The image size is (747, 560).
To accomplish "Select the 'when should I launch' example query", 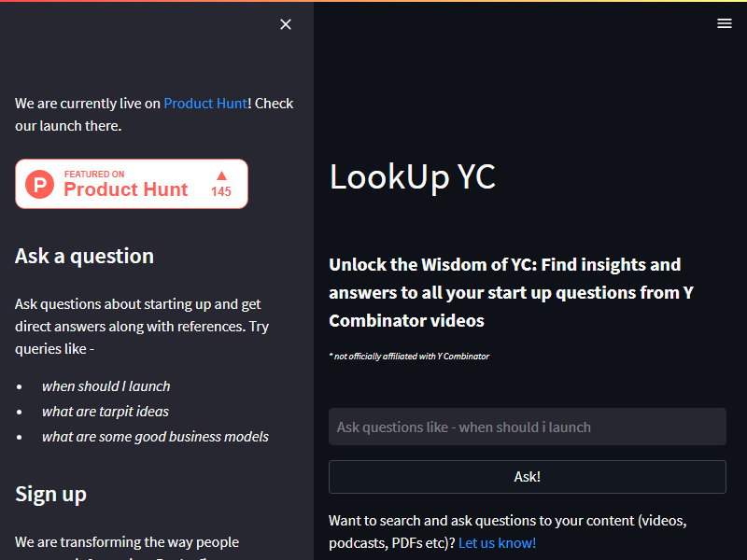I will point(106,386).
